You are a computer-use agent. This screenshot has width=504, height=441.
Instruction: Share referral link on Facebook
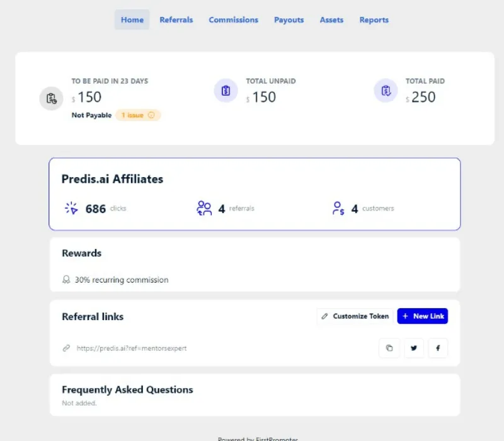click(438, 348)
